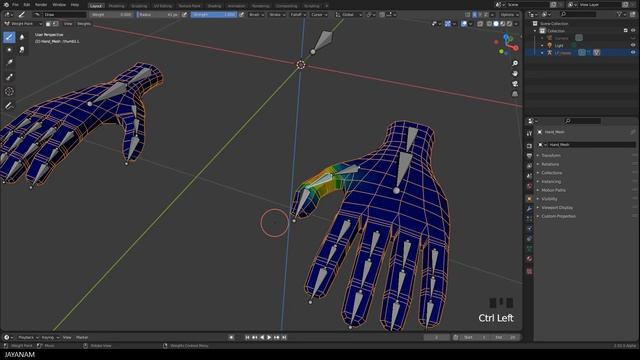This screenshot has height=360, width=640.
Task: Play the animation forward
Action: pyautogui.click(x=269, y=338)
